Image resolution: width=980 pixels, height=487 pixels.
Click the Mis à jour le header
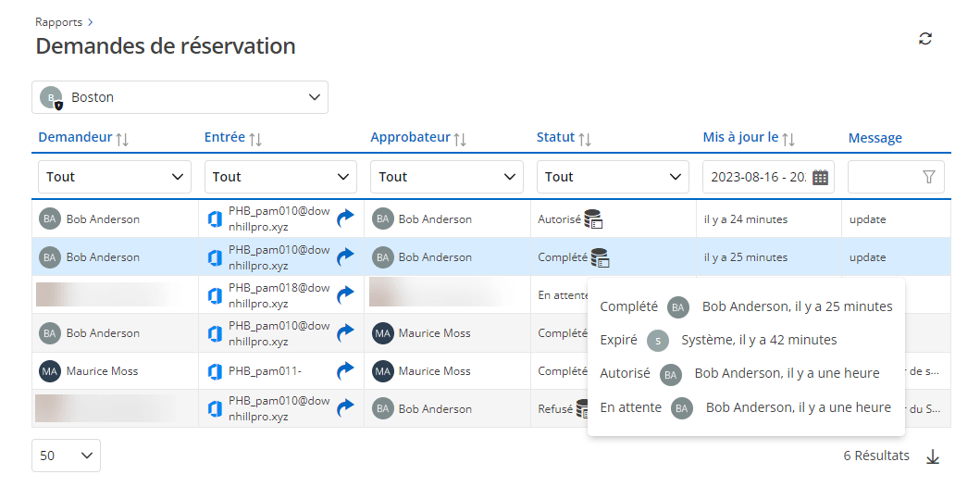pos(740,138)
